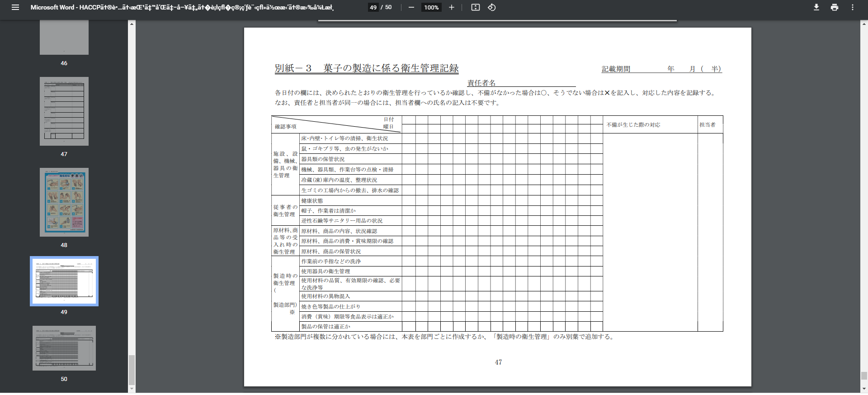Click the zoom in plus button
Image resolution: width=868 pixels, height=395 pixels.
pos(451,7)
